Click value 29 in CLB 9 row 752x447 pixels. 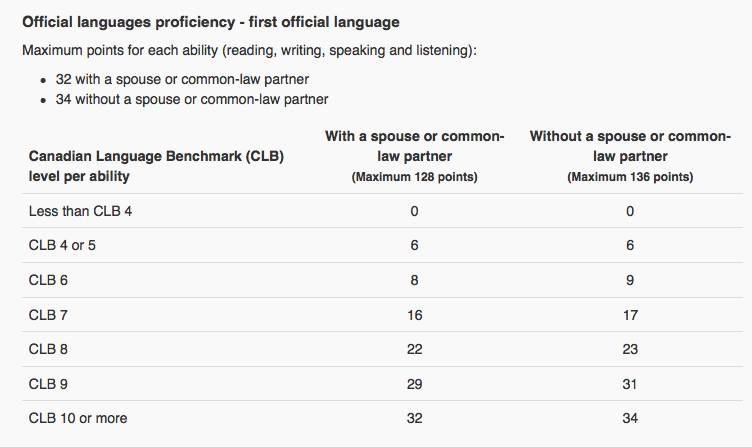pos(414,384)
